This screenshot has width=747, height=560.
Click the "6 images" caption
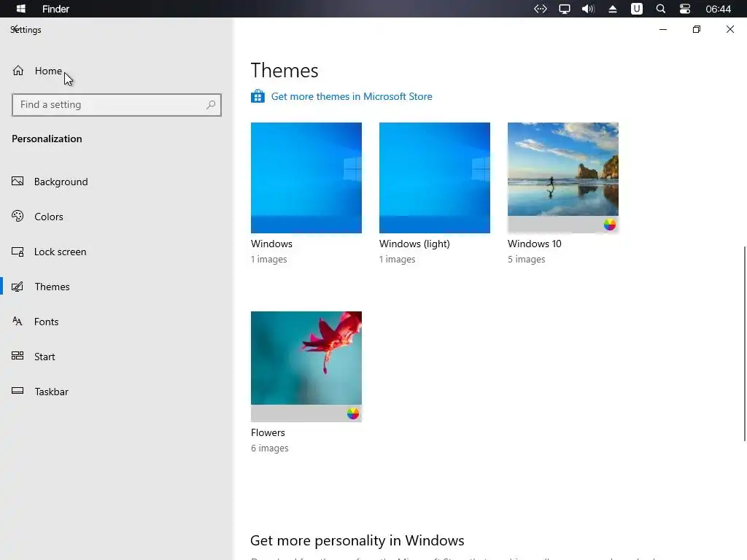point(270,448)
